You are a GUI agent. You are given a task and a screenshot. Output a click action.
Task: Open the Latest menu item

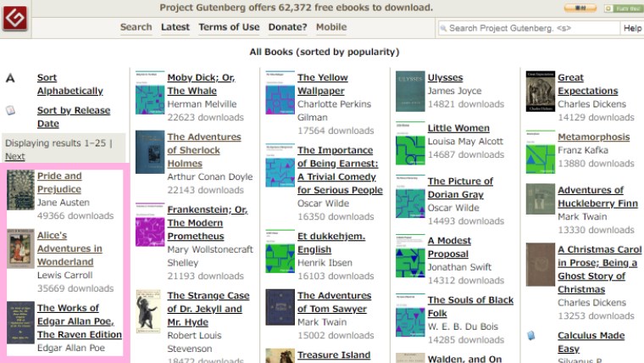click(175, 27)
